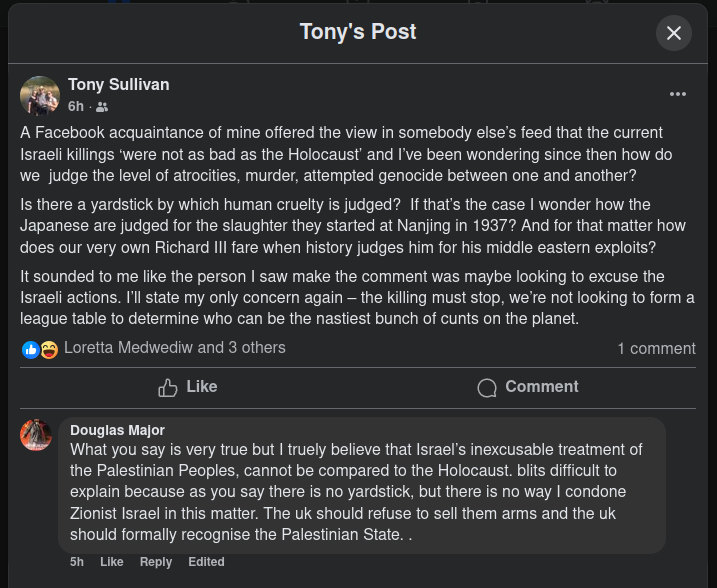The height and width of the screenshot is (588, 717).
Task: Open the three-dot post options menu
Action: point(678,94)
